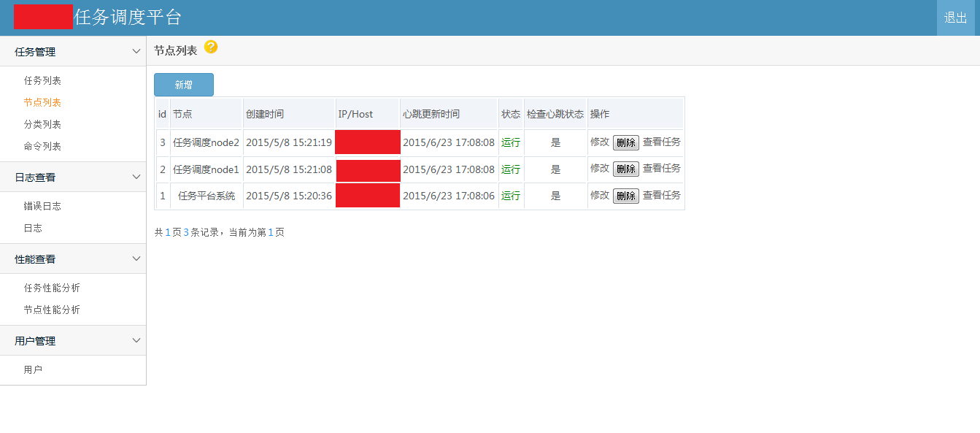Open 用户 in the sidebar
980x433 pixels.
[x=33, y=369]
